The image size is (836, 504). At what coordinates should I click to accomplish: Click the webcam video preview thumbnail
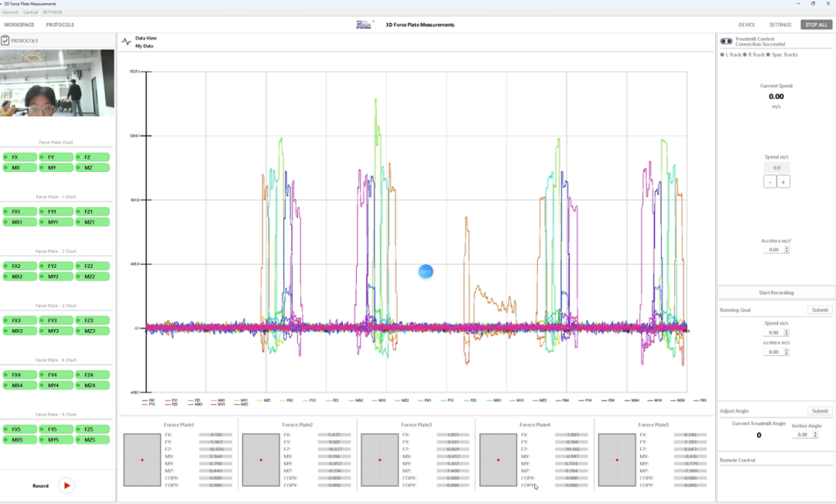(x=57, y=83)
